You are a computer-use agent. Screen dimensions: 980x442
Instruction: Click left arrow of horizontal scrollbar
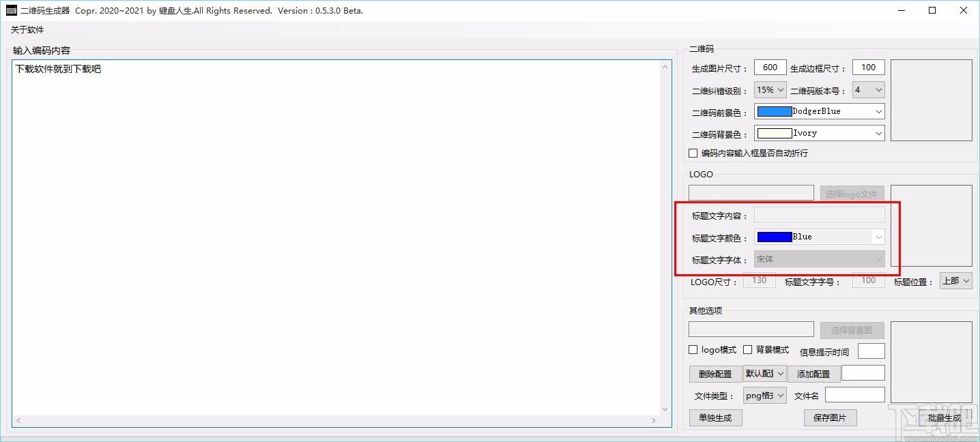pos(18,421)
